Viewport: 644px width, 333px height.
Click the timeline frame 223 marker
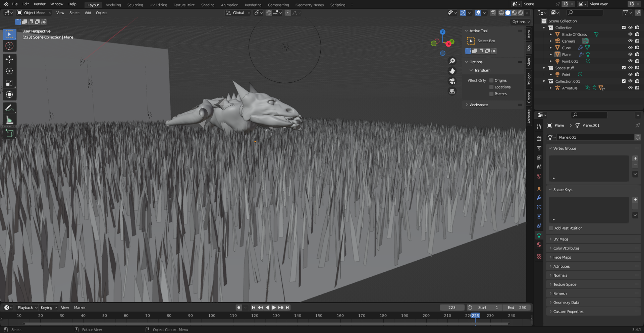475,316
